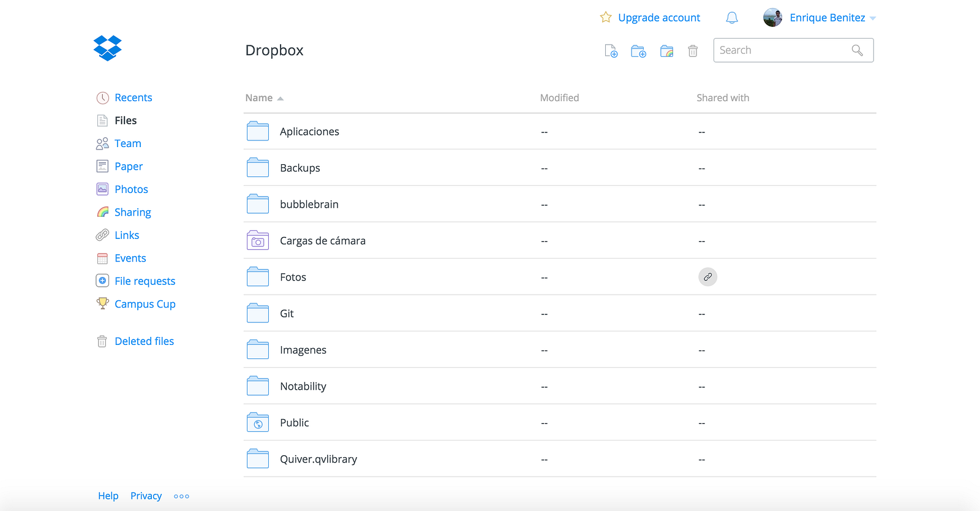Open the Cargas de cámara folder
The height and width of the screenshot is (511, 980).
point(323,241)
